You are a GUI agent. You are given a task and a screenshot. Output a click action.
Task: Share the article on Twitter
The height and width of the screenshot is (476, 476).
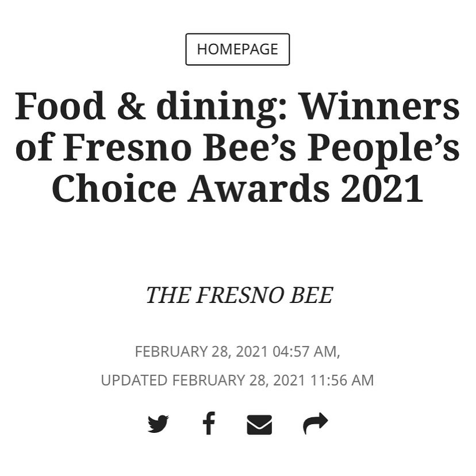coord(158,424)
